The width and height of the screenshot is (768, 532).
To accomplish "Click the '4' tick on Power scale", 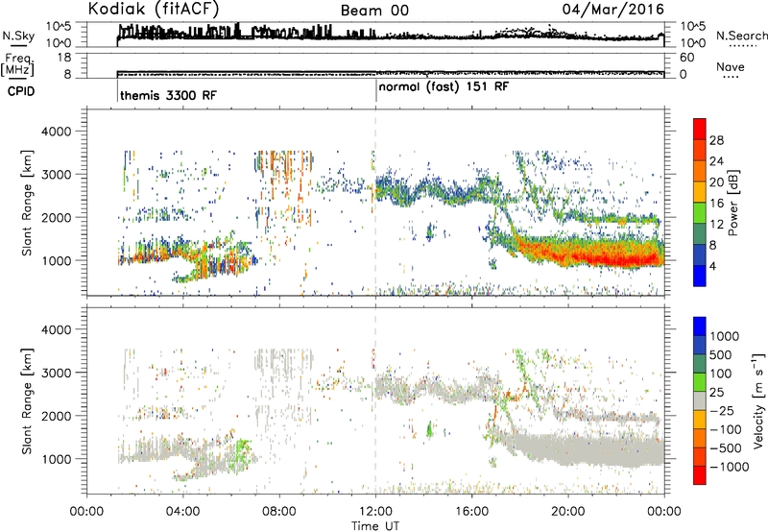I will 712,266.
